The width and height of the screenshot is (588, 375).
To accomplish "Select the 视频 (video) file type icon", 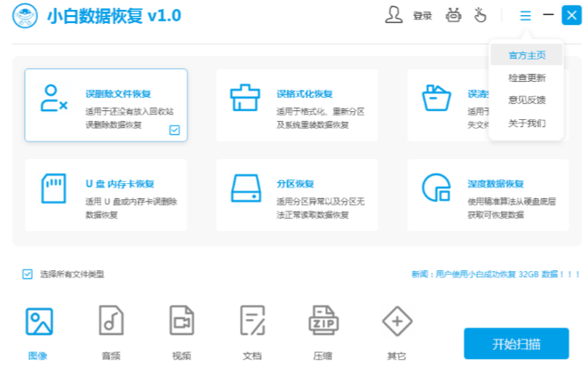I will pyautogui.click(x=182, y=322).
